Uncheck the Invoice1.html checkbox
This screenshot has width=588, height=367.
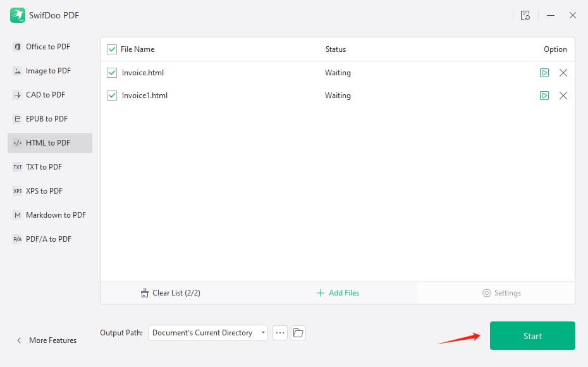pyautogui.click(x=112, y=96)
